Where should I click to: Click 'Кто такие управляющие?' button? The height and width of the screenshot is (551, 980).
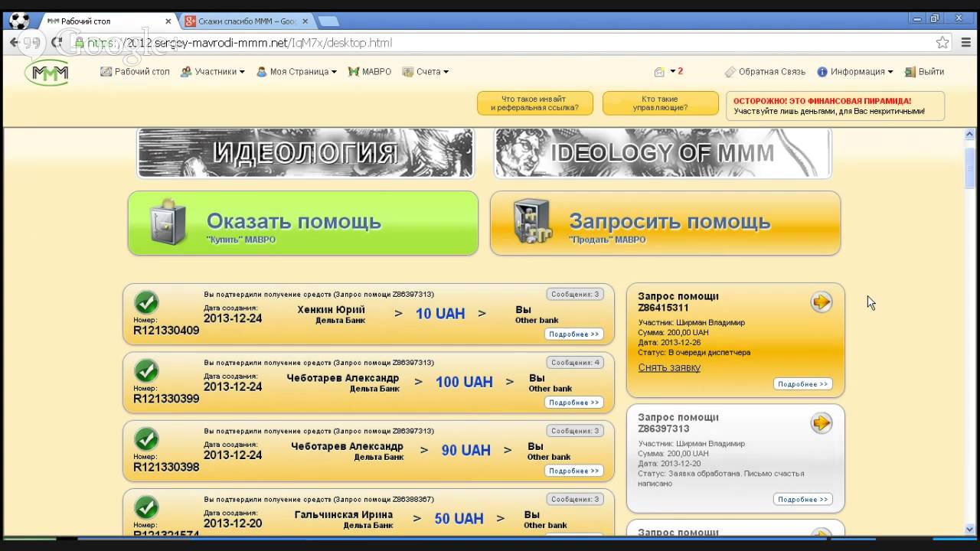click(660, 103)
